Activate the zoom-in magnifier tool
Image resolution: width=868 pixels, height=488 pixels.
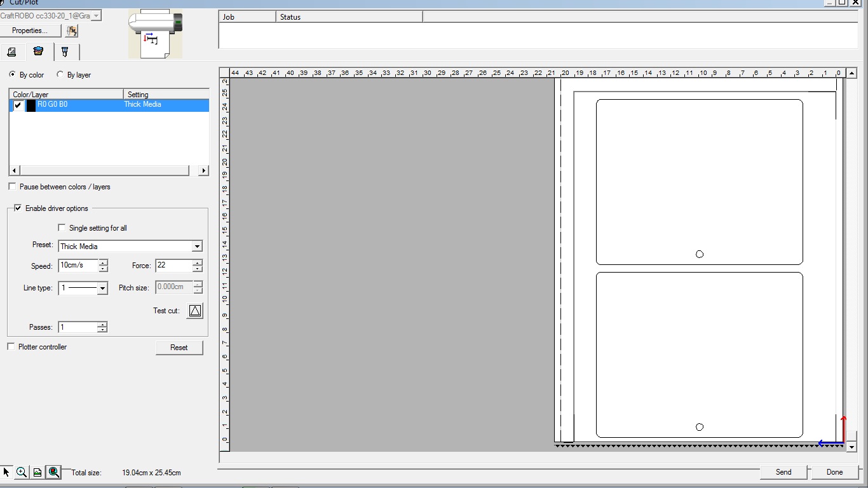tap(22, 472)
